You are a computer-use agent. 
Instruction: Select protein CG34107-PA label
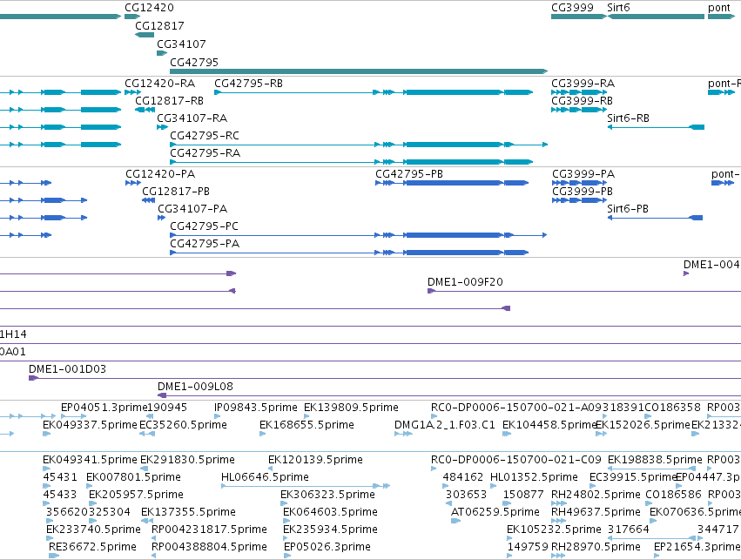pos(192,209)
